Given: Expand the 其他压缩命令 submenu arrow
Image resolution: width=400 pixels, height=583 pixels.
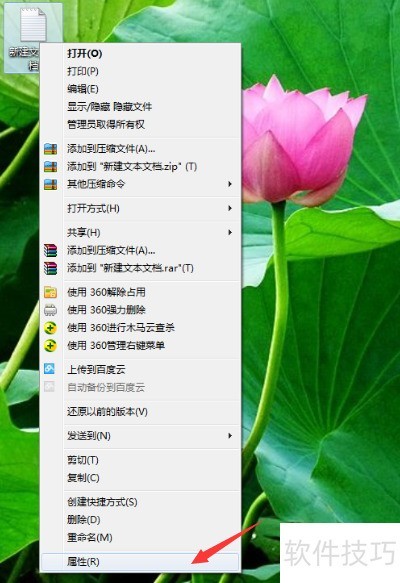Looking at the screenshot, I should coord(230,184).
